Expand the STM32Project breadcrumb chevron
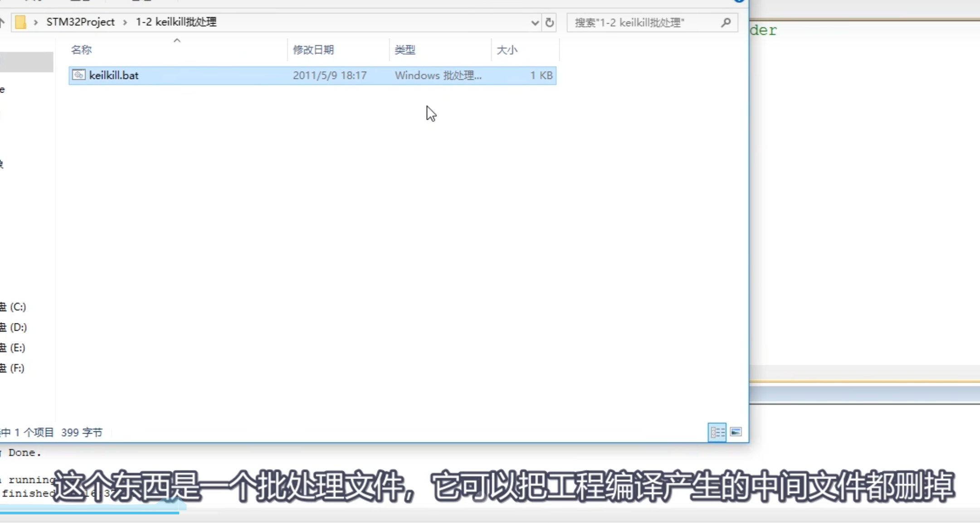980x523 pixels. [125, 22]
